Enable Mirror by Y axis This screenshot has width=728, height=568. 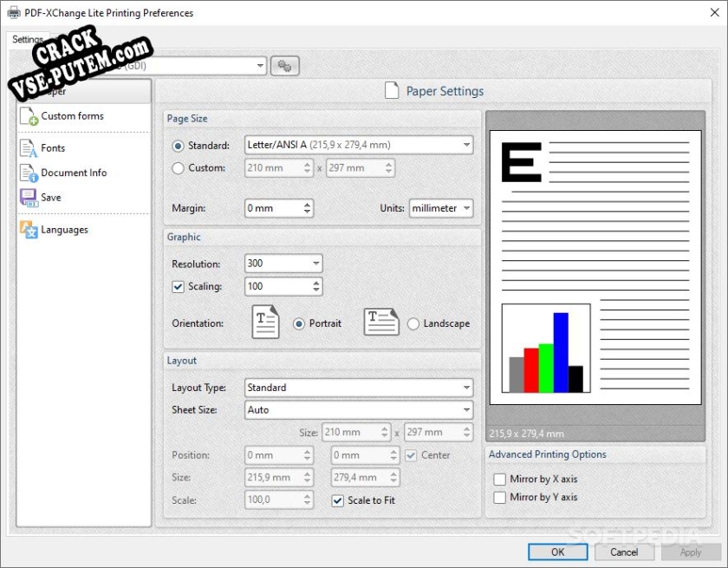click(x=499, y=498)
